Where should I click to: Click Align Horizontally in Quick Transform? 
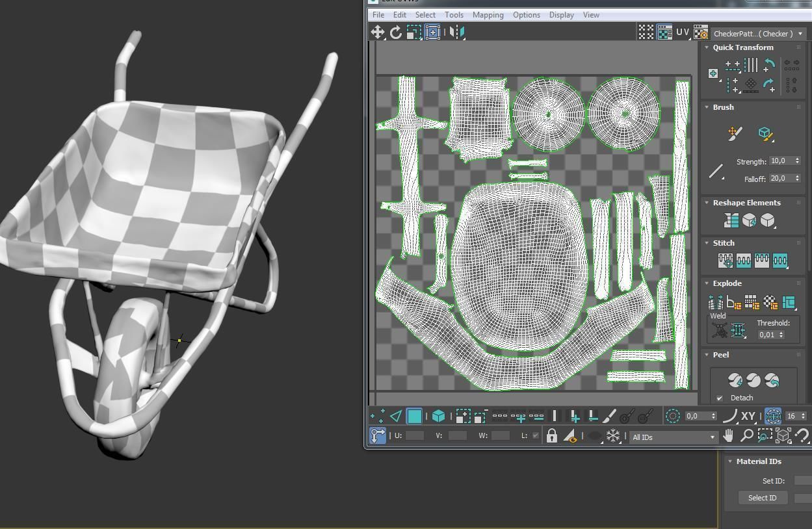[x=733, y=65]
